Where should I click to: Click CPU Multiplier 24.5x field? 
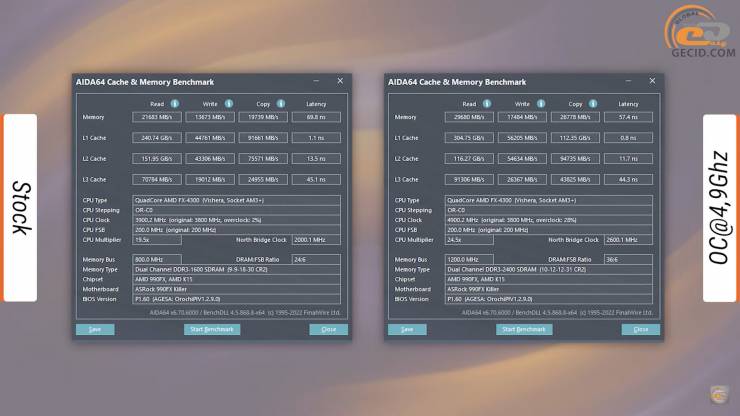[469, 240]
